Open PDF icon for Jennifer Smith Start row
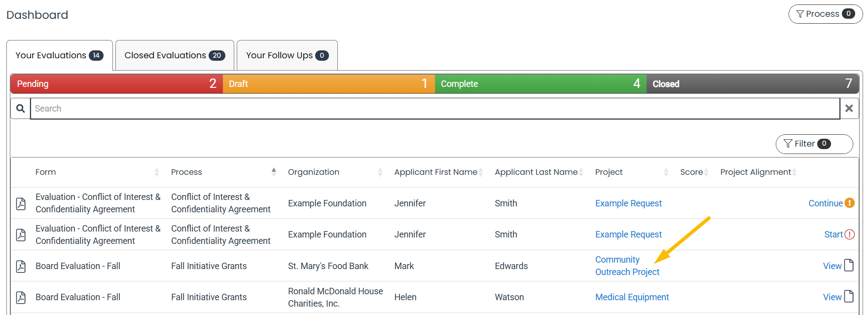868x315 pixels. pos(21,235)
